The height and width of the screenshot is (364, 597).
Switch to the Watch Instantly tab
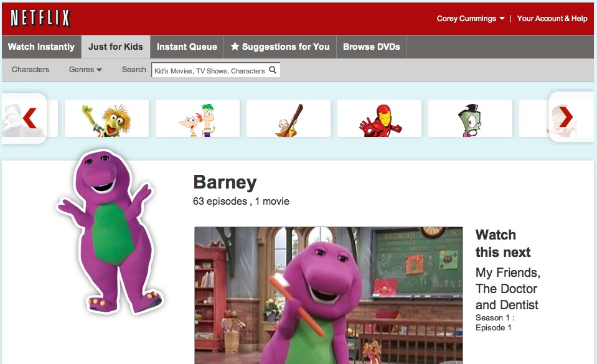(x=42, y=47)
